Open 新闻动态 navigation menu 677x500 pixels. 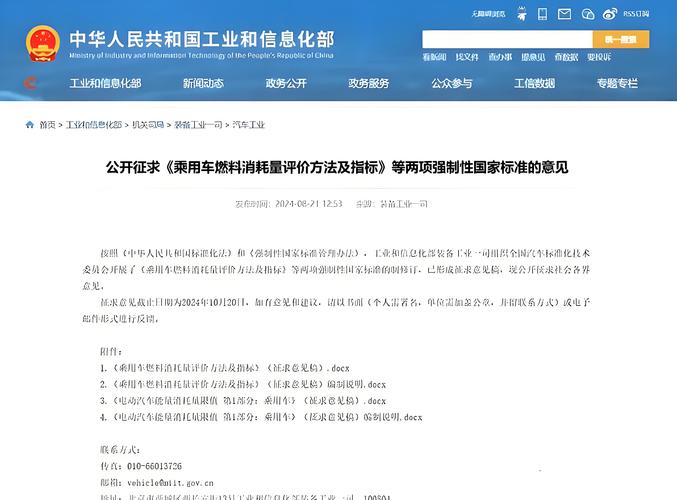203,83
